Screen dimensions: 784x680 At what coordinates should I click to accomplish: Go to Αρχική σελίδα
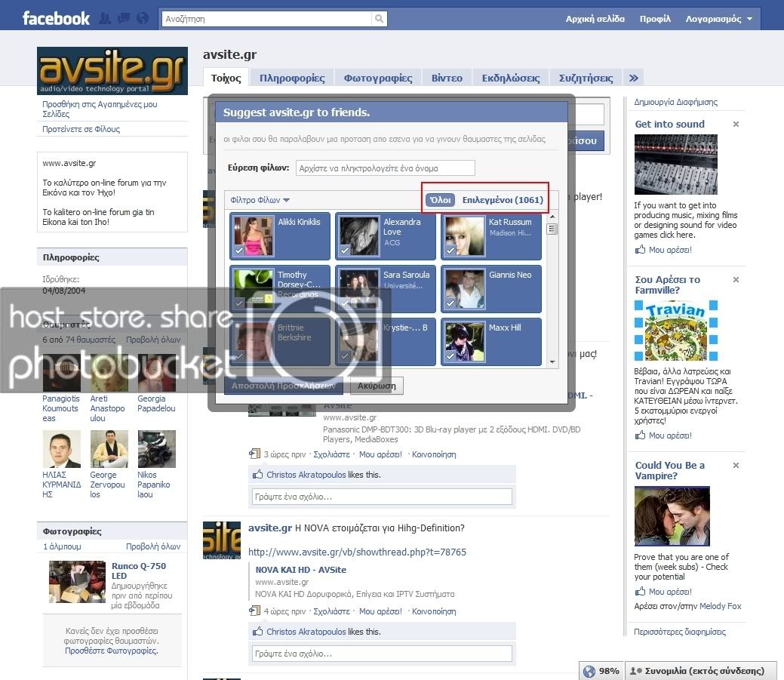pos(595,19)
